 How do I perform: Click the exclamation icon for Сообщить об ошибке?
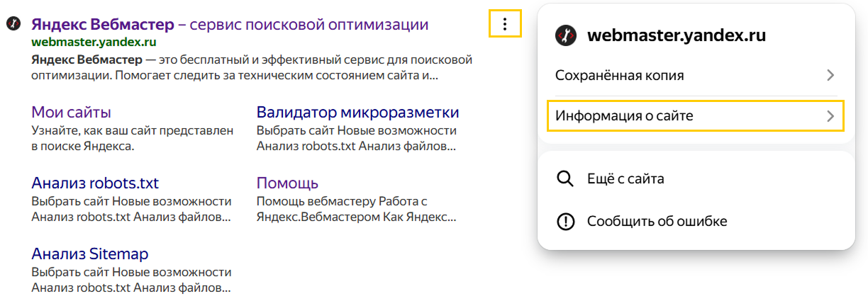click(565, 222)
